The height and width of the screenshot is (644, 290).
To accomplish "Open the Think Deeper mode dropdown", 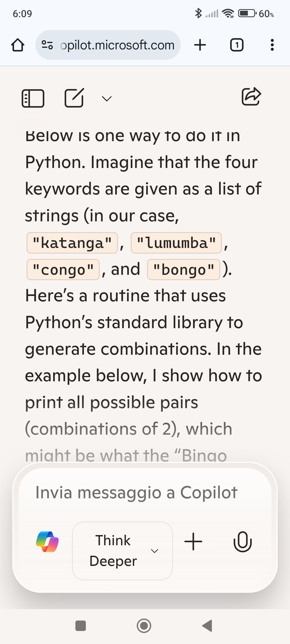I will coord(122,551).
